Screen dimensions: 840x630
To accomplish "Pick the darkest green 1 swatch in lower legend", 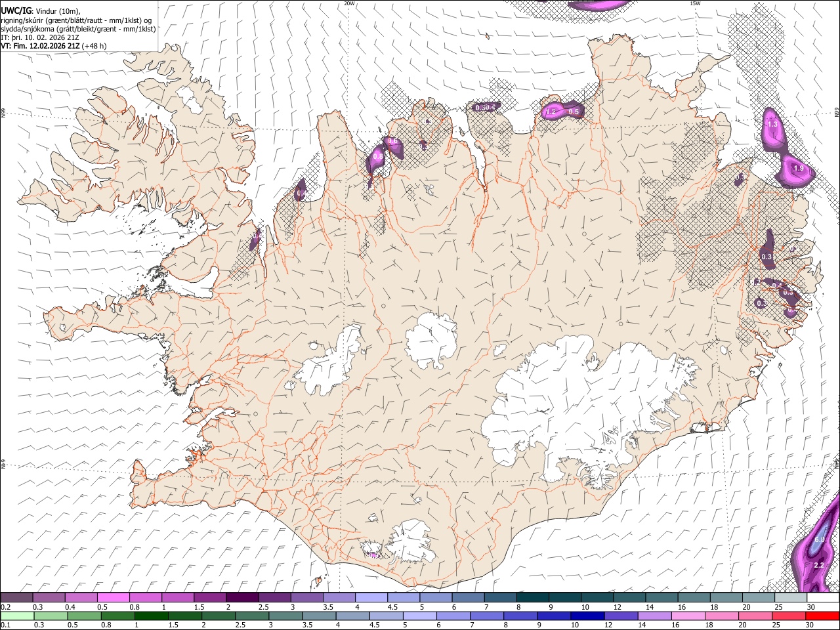I will [x=151, y=616].
